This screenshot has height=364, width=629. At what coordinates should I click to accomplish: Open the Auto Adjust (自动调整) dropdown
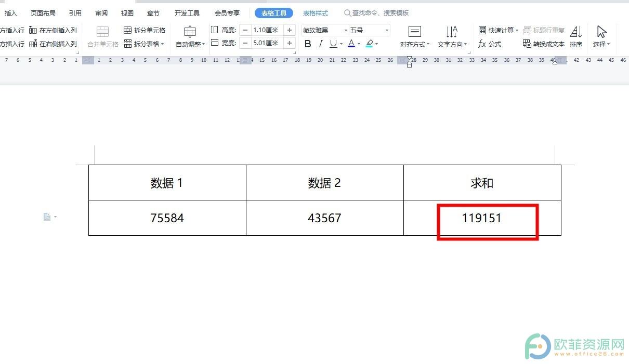click(x=190, y=37)
